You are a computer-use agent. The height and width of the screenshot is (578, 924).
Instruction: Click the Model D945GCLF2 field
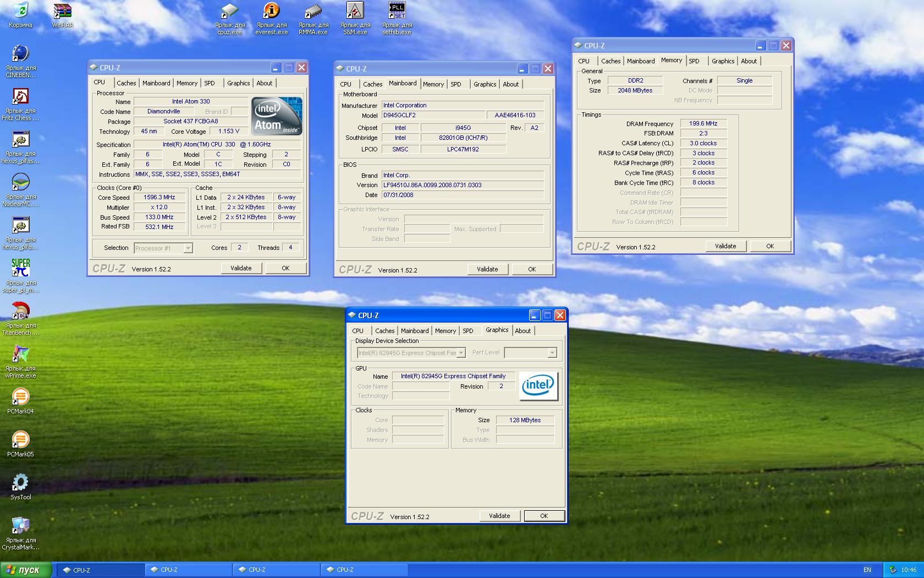(x=433, y=115)
